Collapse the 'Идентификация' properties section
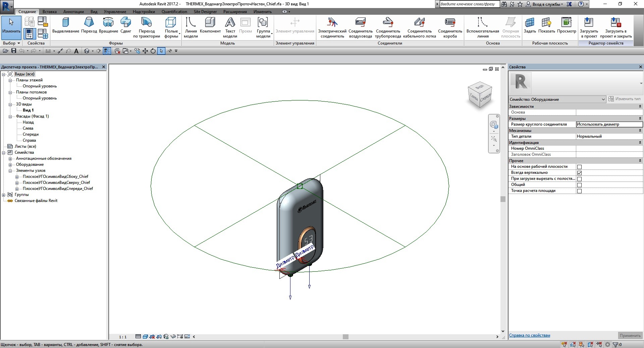644x348 pixels. click(640, 143)
